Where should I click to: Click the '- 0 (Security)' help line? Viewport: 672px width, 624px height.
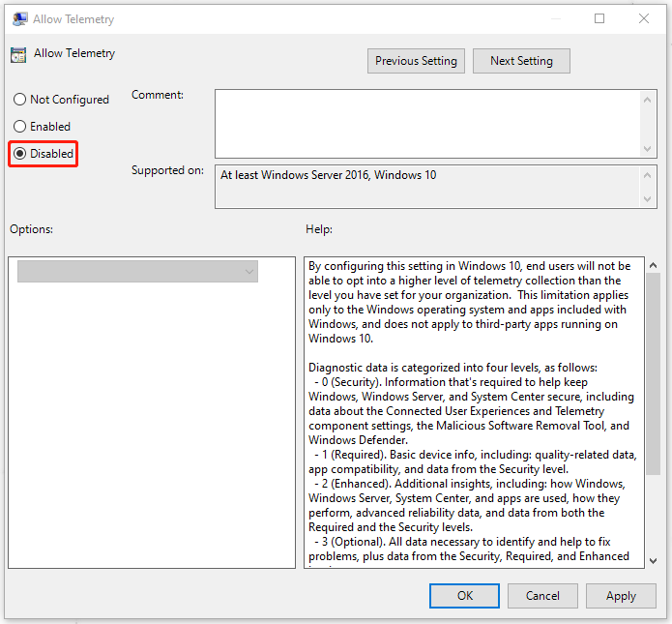tap(451, 382)
